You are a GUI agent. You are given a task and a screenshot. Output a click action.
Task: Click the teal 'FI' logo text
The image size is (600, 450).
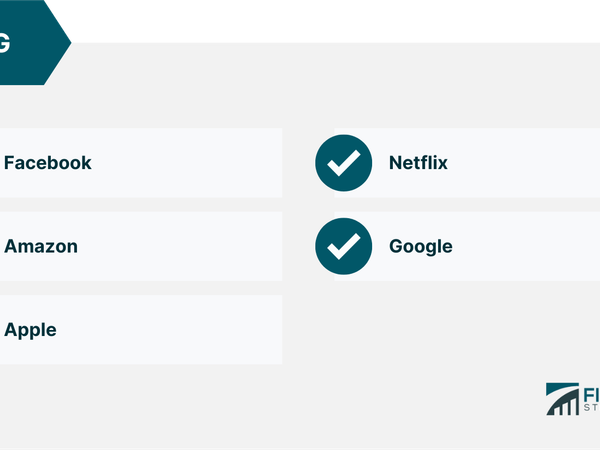point(591,395)
